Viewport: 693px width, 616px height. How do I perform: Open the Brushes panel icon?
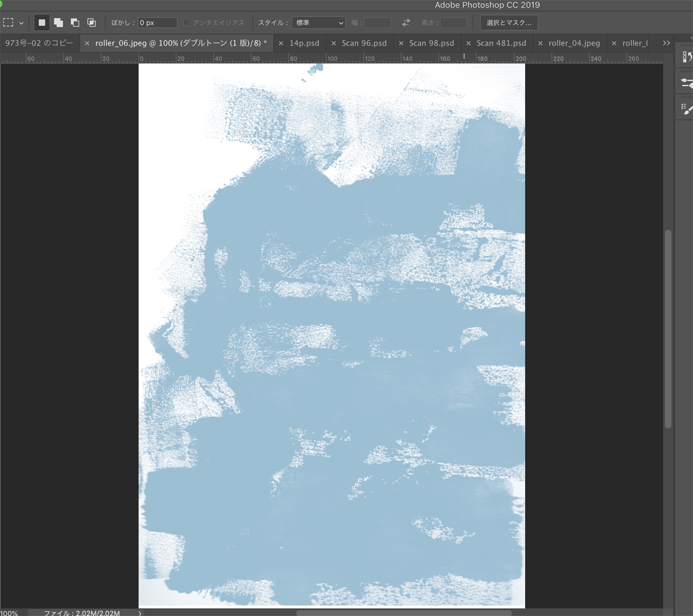pyautogui.click(x=687, y=109)
